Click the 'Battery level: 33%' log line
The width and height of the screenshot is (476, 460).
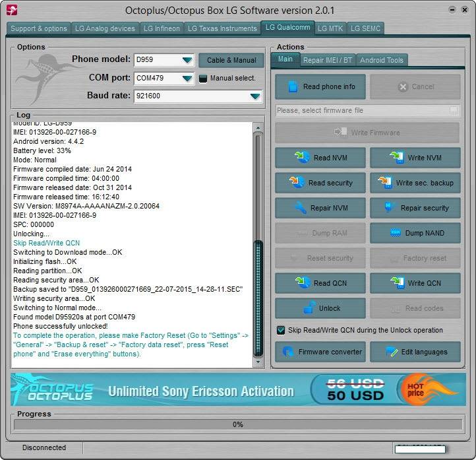click(x=42, y=150)
